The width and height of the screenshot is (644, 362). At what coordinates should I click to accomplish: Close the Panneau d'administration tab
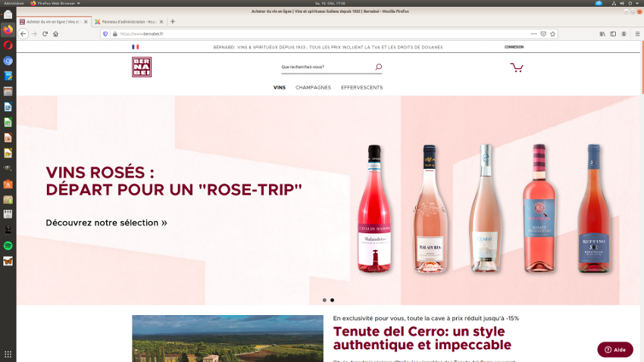coord(161,22)
